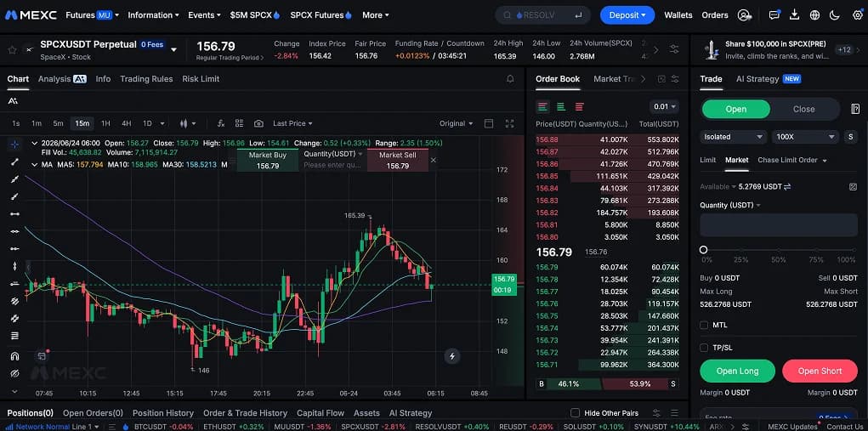The height and width of the screenshot is (431, 868).
Task: Open indicators via the fx icon
Action: [x=221, y=123]
